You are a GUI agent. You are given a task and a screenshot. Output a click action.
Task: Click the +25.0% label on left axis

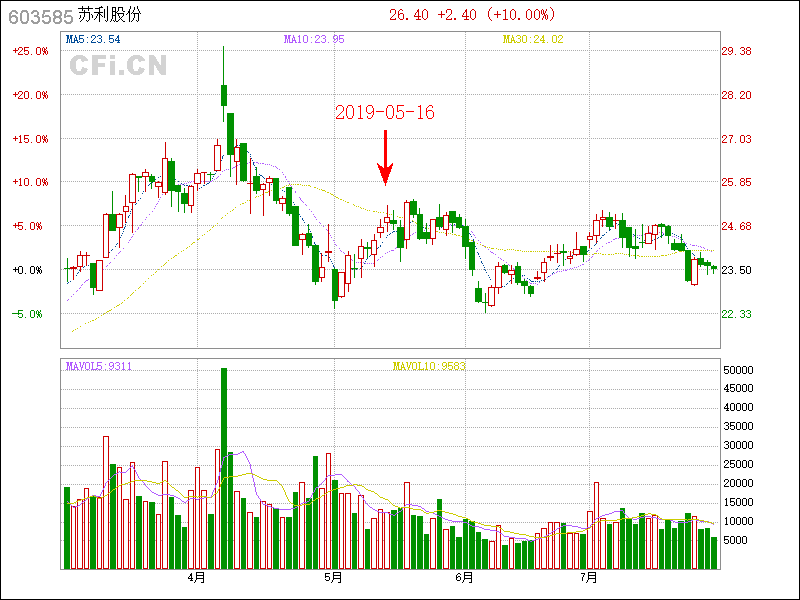[30, 51]
